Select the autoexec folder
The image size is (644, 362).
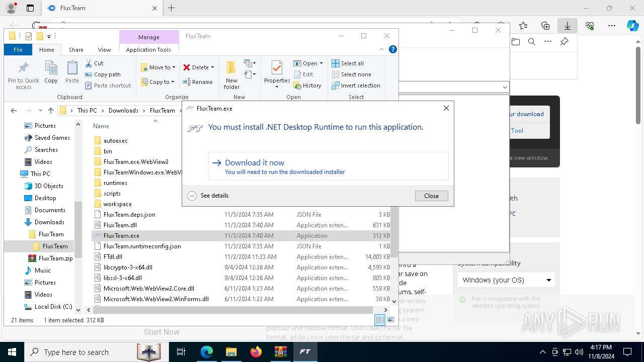coord(115,141)
